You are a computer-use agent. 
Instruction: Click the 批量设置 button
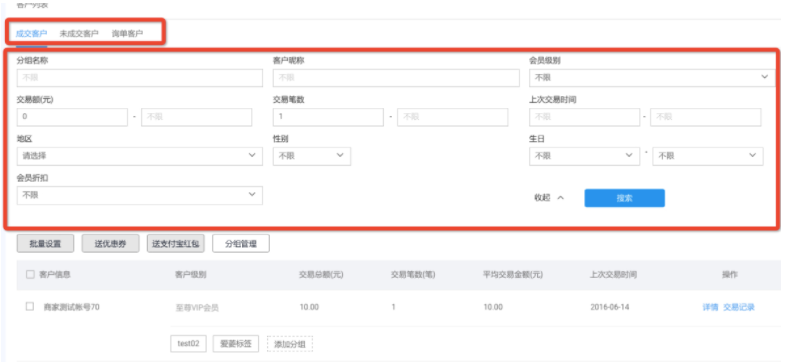pyautogui.click(x=46, y=244)
